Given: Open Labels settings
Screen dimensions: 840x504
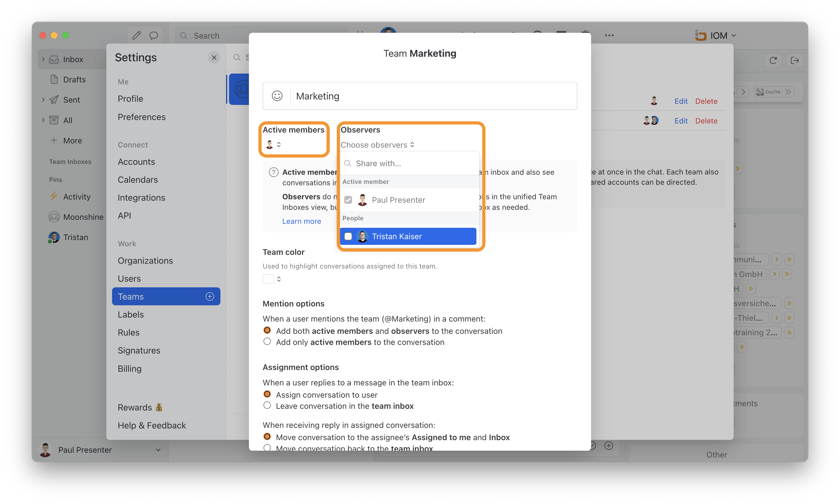Looking at the screenshot, I should coord(131,314).
